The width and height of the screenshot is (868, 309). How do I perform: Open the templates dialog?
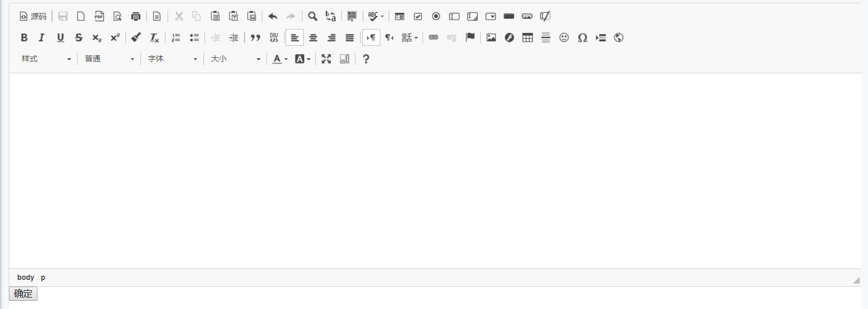[x=157, y=17]
